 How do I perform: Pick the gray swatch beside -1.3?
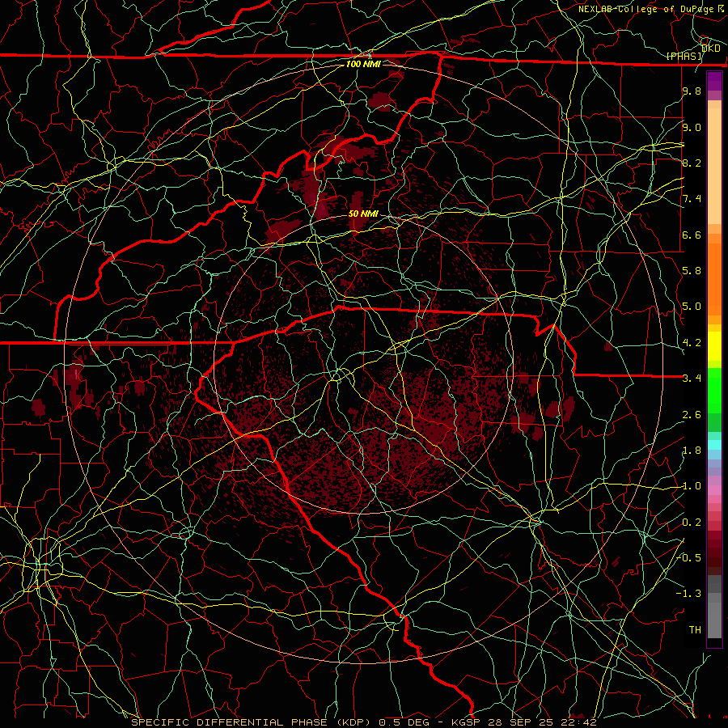coord(714,597)
